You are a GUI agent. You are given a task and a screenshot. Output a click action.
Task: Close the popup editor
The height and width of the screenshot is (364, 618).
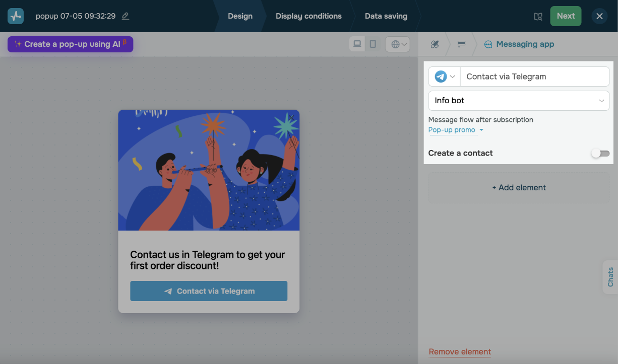coord(599,16)
